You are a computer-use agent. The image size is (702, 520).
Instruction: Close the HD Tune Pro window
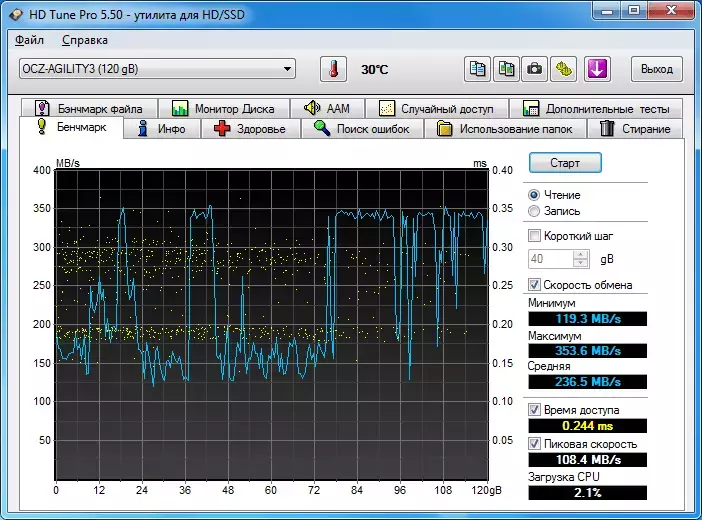pos(671,10)
